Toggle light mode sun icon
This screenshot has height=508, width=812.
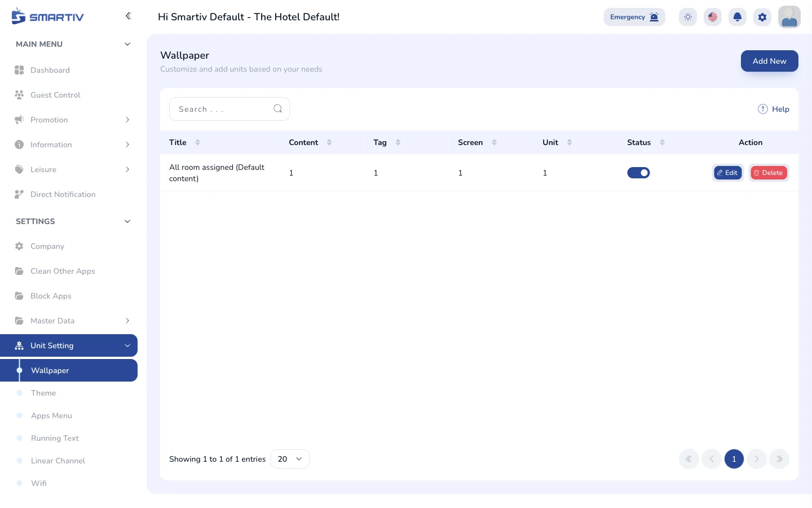[688, 17]
